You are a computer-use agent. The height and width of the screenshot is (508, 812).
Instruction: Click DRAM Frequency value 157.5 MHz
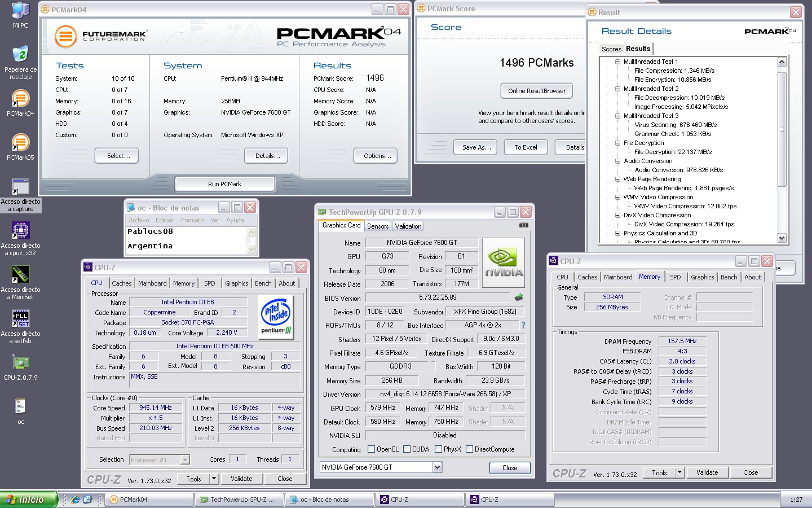coord(682,341)
